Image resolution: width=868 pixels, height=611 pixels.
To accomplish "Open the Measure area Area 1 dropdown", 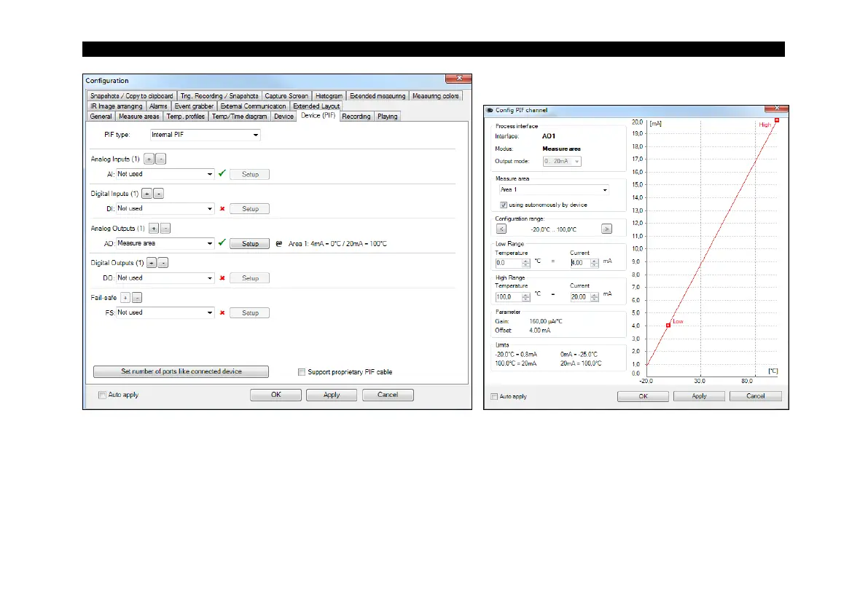I will 554,189.
